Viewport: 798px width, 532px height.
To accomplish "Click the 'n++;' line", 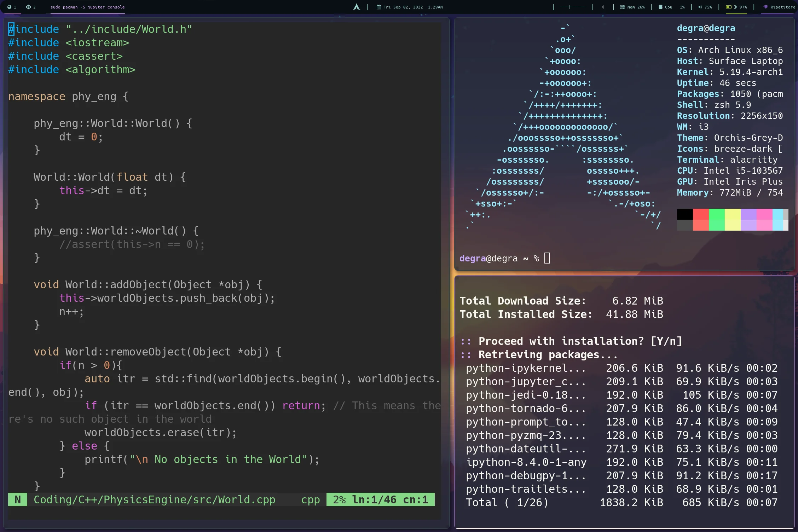I will point(71,311).
